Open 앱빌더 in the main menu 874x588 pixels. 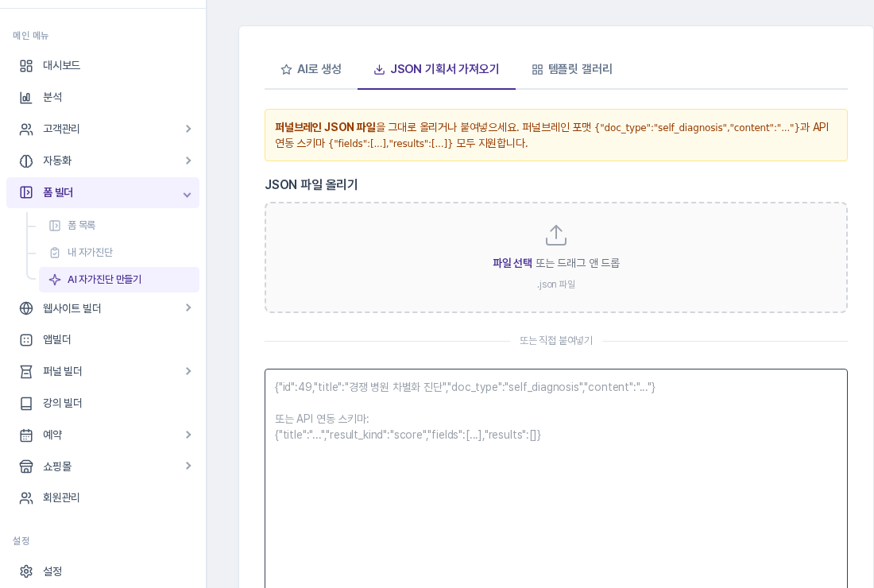(x=102, y=340)
